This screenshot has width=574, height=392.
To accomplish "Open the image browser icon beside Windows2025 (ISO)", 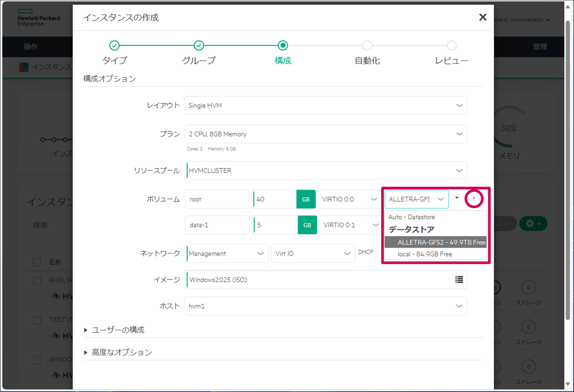I will (459, 280).
